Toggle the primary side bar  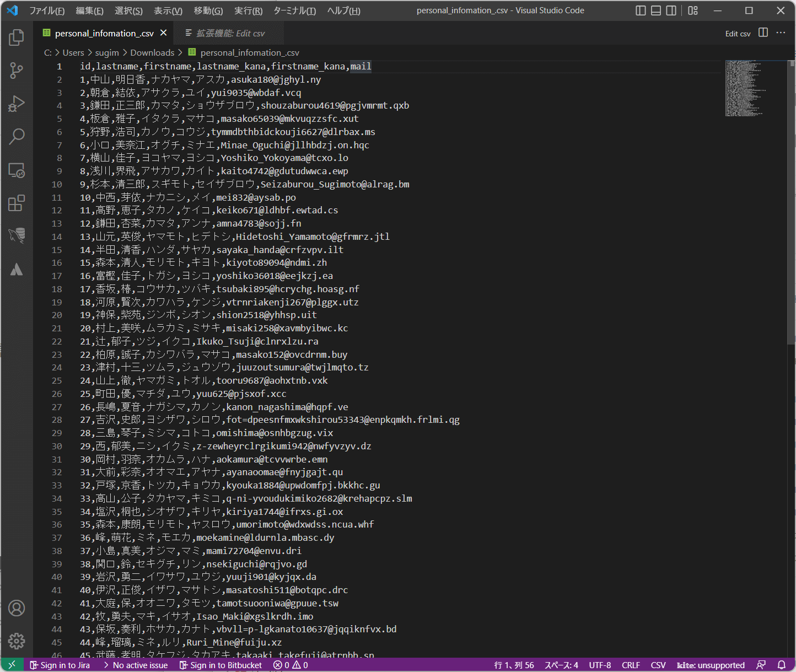coord(641,10)
